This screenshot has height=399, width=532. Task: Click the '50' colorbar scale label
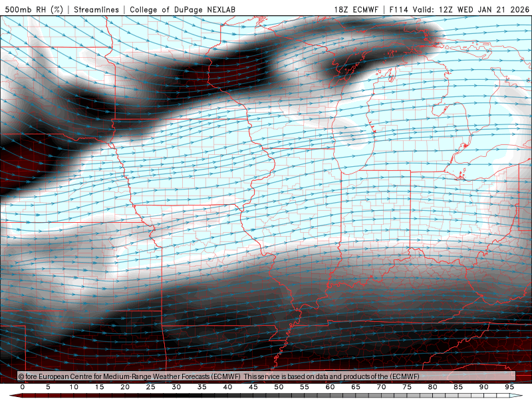pos(279,387)
